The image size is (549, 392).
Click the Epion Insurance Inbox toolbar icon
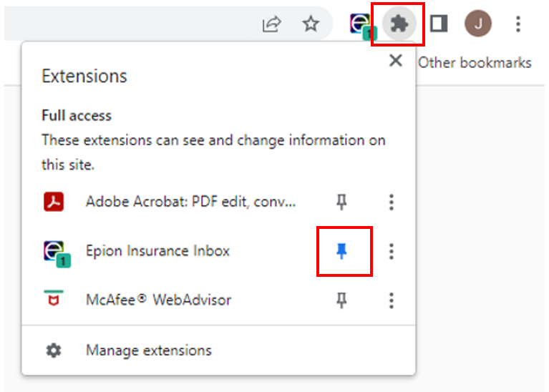click(363, 26)
